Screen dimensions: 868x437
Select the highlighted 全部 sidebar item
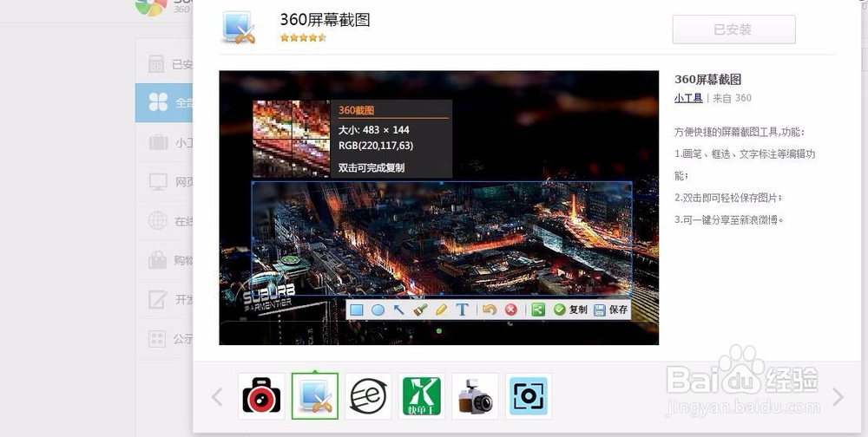tap(164, 103)
